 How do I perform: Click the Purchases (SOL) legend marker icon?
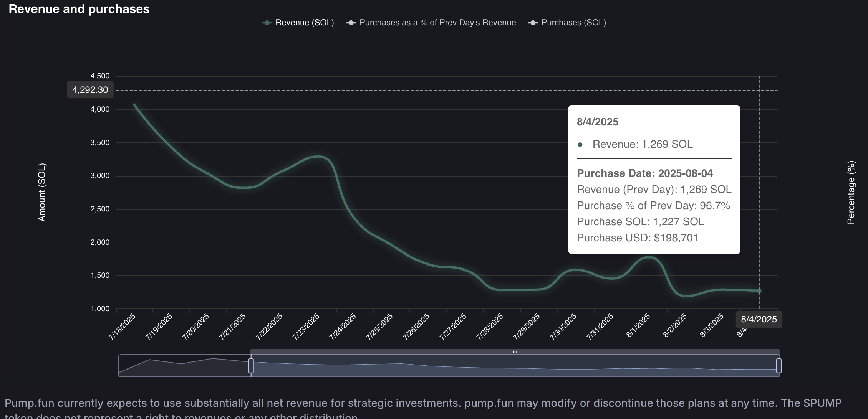[x=533, y=23]
